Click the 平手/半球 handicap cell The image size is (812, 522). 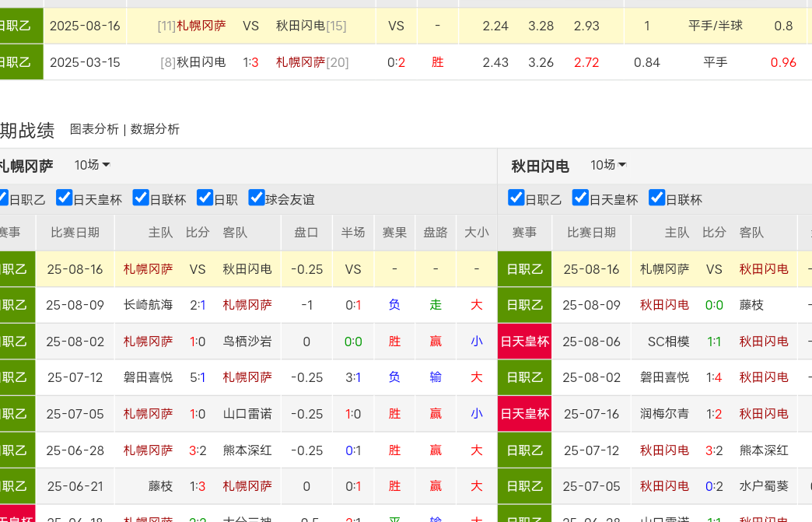tap(715, 26)
